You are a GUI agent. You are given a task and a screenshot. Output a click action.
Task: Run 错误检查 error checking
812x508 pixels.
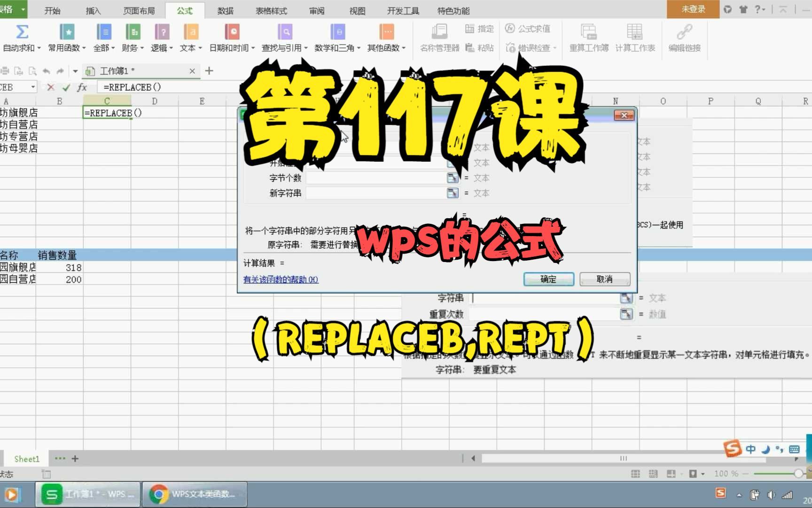pos(530,48)
